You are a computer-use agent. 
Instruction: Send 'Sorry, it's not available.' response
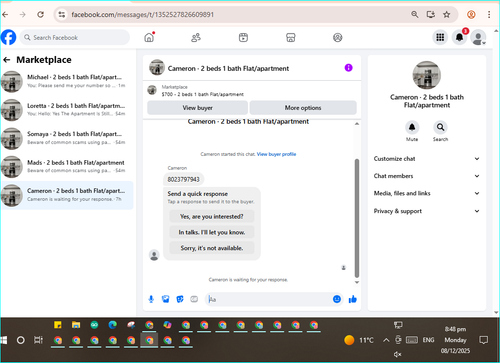212,248
